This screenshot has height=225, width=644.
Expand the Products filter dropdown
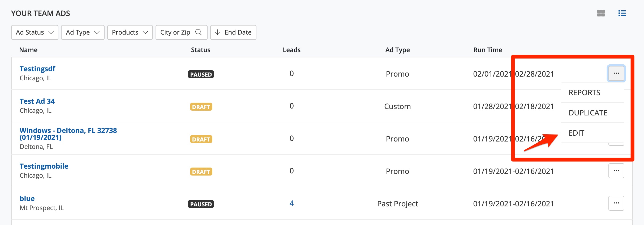130,32
